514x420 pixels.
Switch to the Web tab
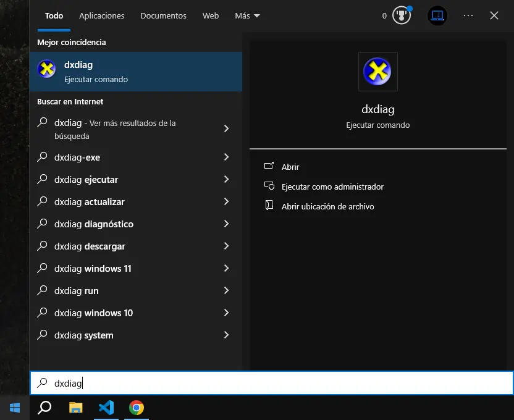(211, 15)
